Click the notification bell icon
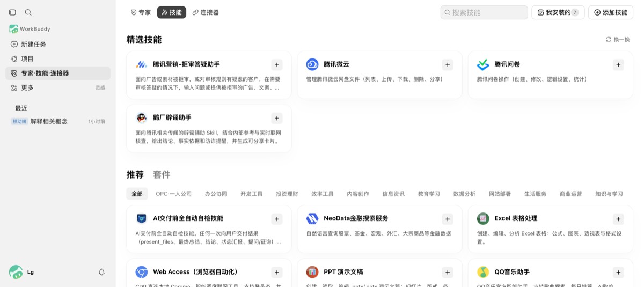The height and width of the screenshot is (287, 644). 101,272
